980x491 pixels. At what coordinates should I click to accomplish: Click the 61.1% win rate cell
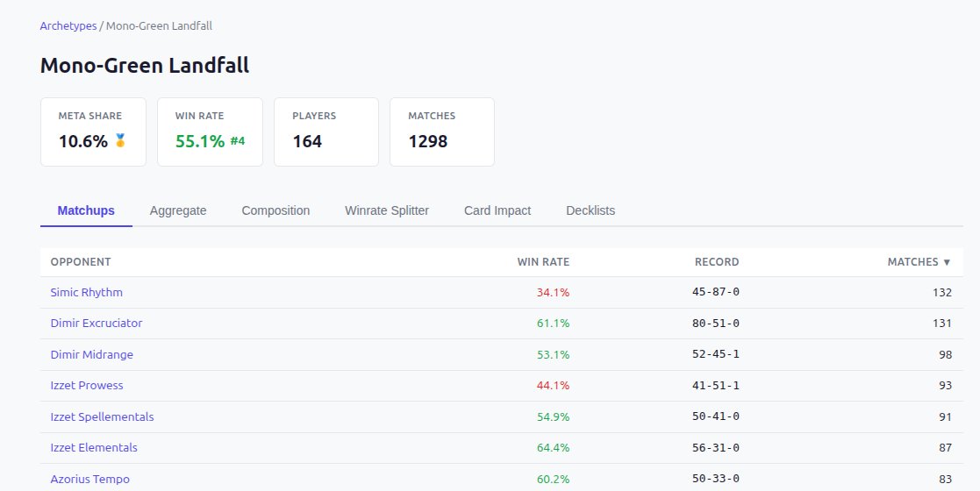click(x=553, y=323)
